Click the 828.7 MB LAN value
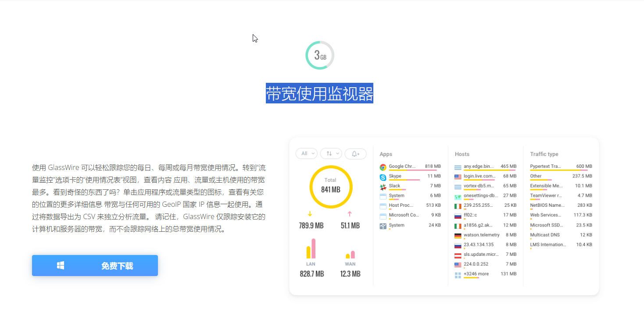The image size is (644, 333). (311, 274)
